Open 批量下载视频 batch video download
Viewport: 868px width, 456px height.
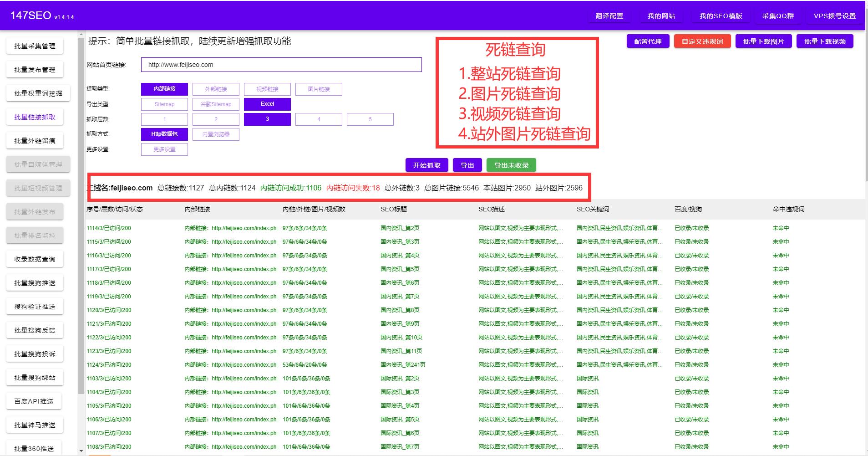point(825,41)
